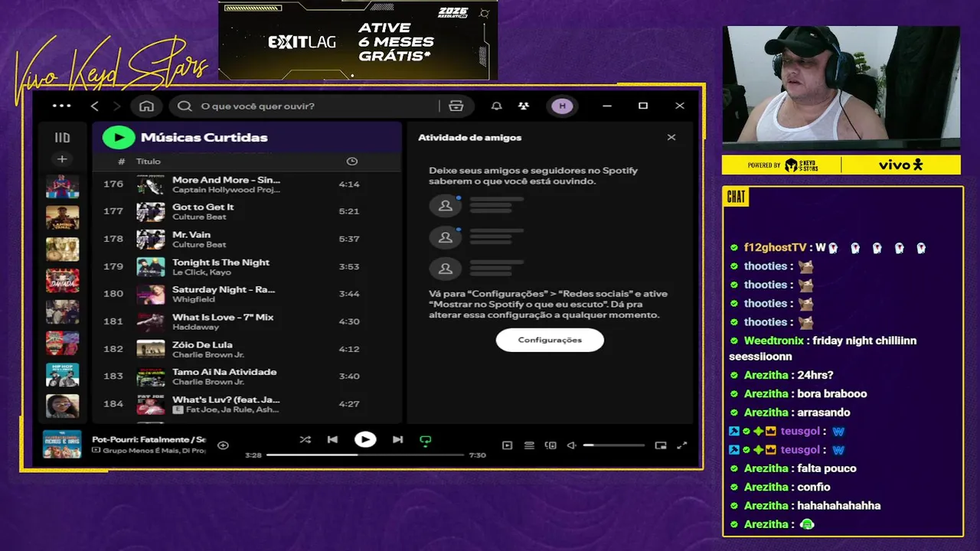Open now-playing album cover thumbnail

tap(62, 445)
